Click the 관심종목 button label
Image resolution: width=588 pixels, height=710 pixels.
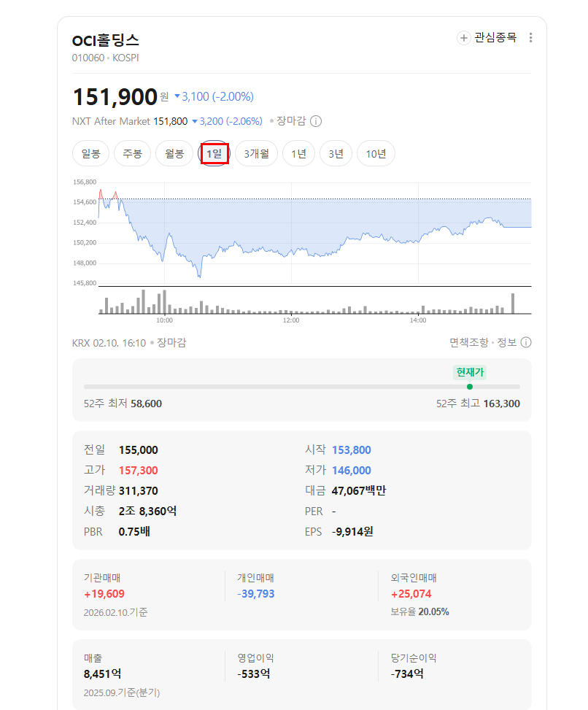495,38
